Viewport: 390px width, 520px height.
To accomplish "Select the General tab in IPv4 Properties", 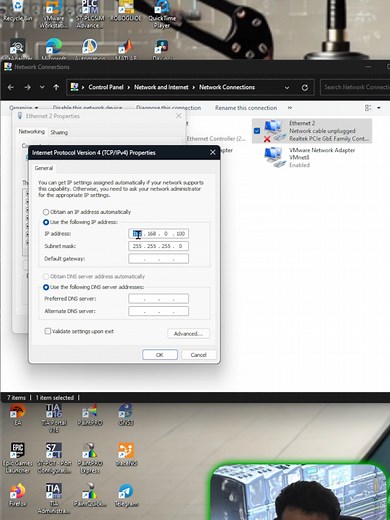I will coord(44,168).
